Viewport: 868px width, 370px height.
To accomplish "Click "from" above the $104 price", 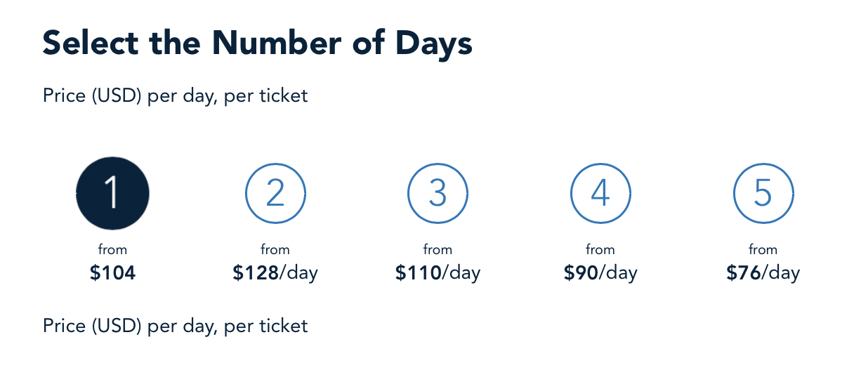I will (112, 249).
